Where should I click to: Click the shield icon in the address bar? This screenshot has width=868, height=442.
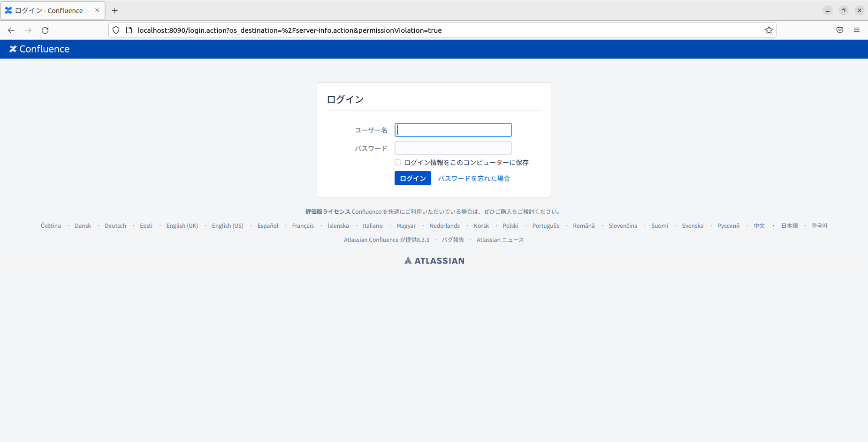(116, 30)
